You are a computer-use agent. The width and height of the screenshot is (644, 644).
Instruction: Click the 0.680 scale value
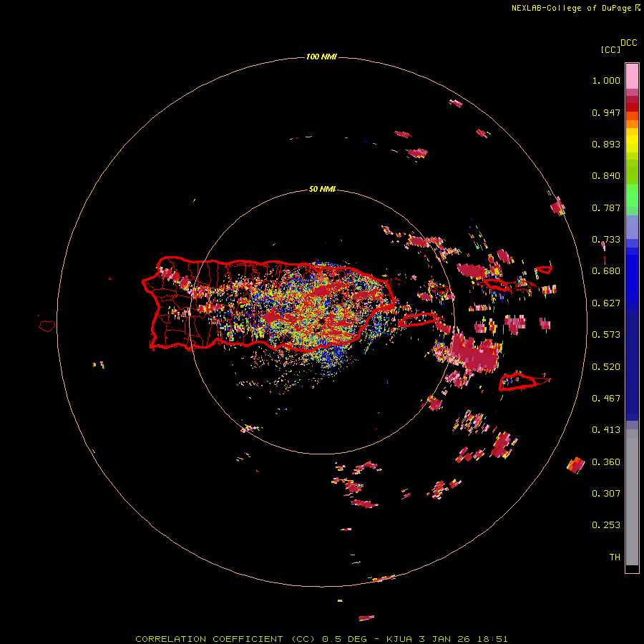coord(606,271)
